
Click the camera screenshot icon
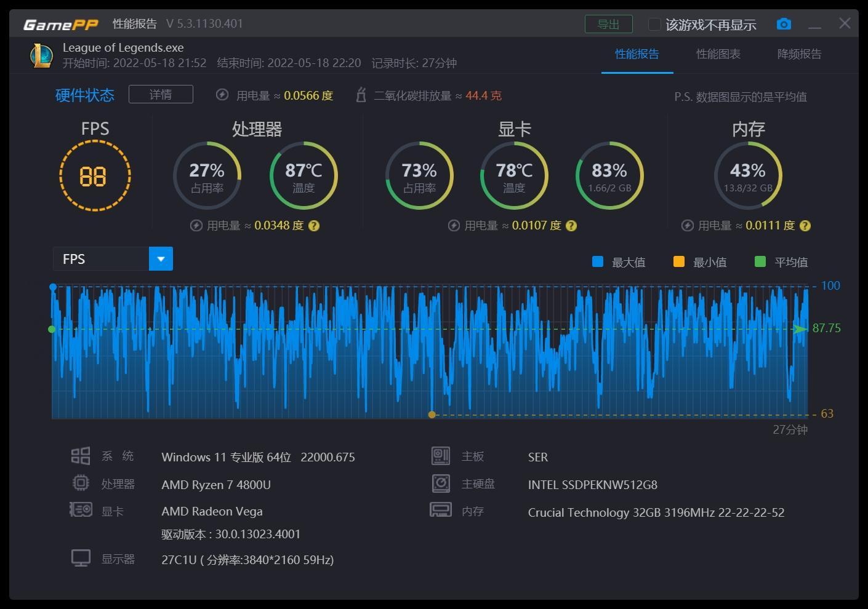pyautogui.click(x=784, y=24)
